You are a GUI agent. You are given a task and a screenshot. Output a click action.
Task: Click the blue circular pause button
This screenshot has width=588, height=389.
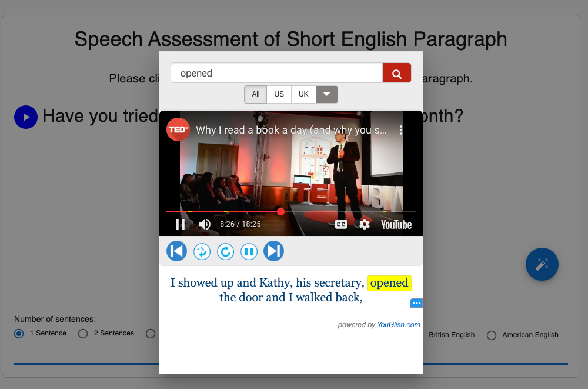pos(249,251)
